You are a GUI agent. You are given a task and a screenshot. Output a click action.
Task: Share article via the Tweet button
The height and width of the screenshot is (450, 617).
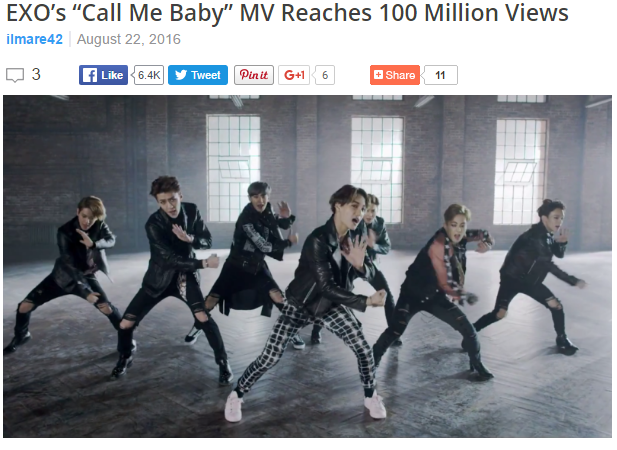click(198, 75)
